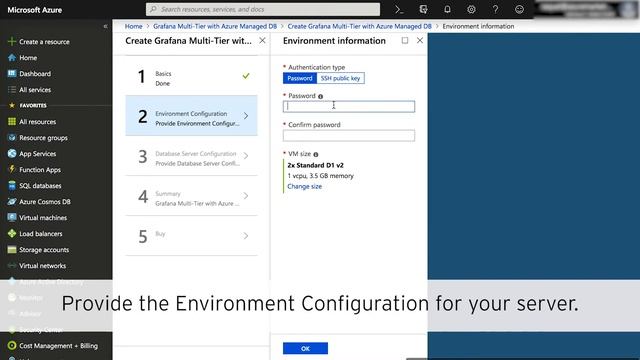The width and height of the screenshot is (640, 360).
Task: Close the Create Grafana Multi-Tier blade
Action: [262, 40]
